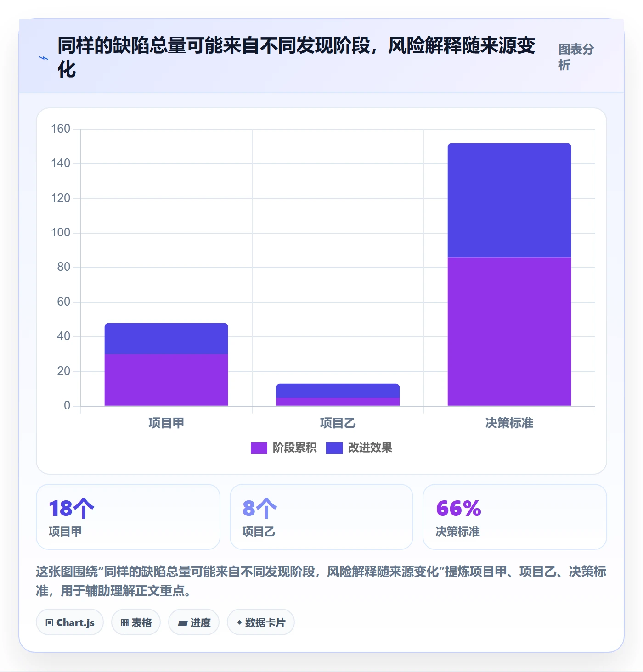Viewport: 643px width, 672px height.
Task: Click the description paragraph starting 这张图围绕
Action: (x=321, y=581)
